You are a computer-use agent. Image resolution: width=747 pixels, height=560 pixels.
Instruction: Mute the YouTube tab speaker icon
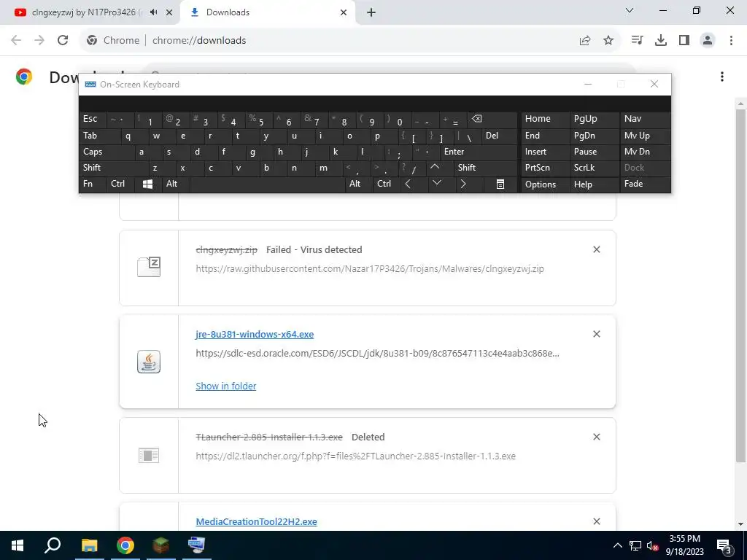(153, 12)
